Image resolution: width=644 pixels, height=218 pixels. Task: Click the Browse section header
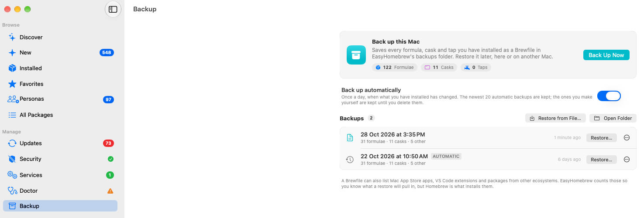[x=11, y=25]
